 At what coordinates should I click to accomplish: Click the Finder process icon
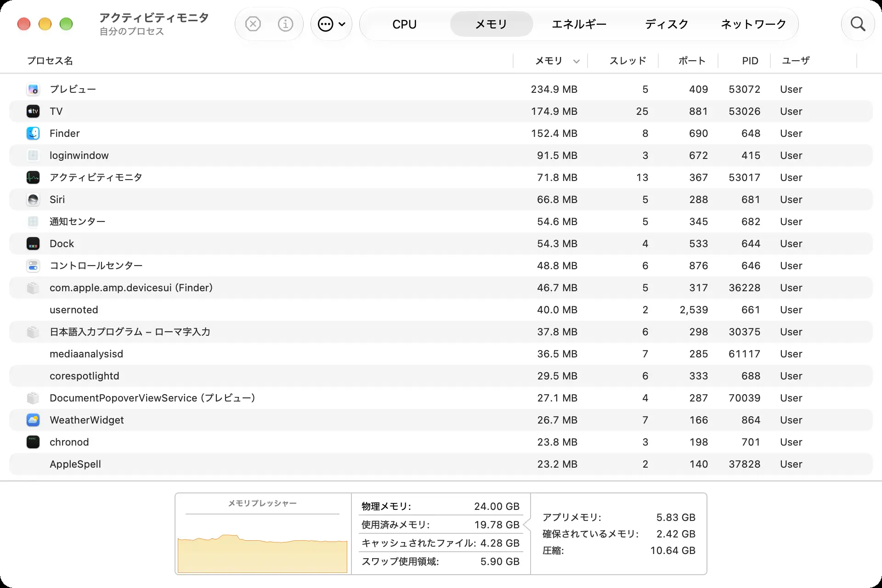(x=33, y=133)
